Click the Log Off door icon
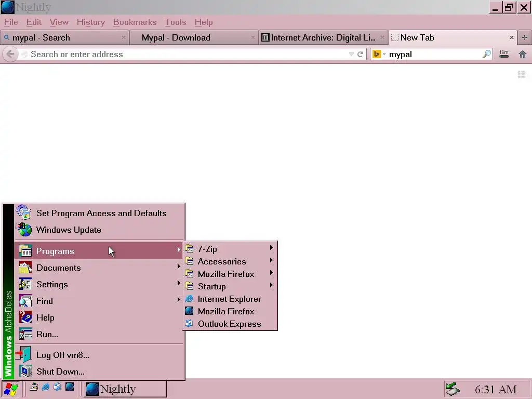The height and width of the screenshot is (399, 532). pos(24,354)
